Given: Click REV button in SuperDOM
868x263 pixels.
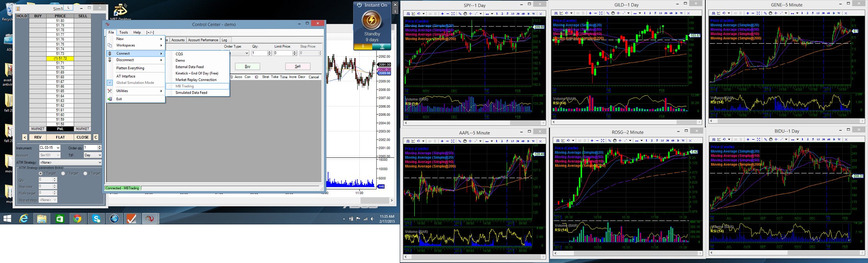Looking at the screenshot, I should click(x=38, y=137).
